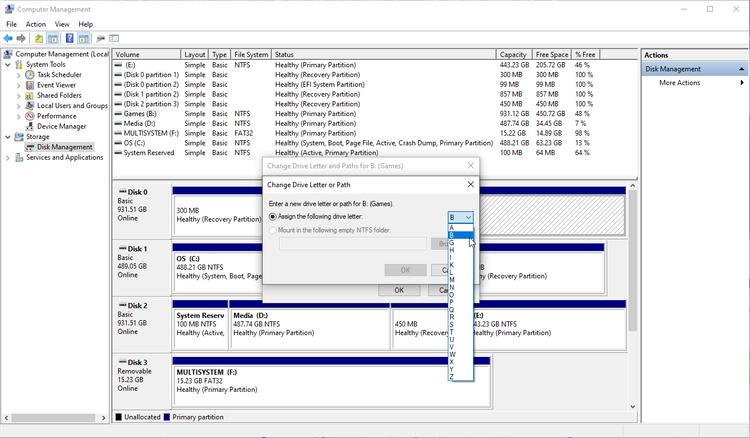
Task: Close the Change Drive Letter or Path dialog
Action: pyautogui.click(x=471, y=185)
